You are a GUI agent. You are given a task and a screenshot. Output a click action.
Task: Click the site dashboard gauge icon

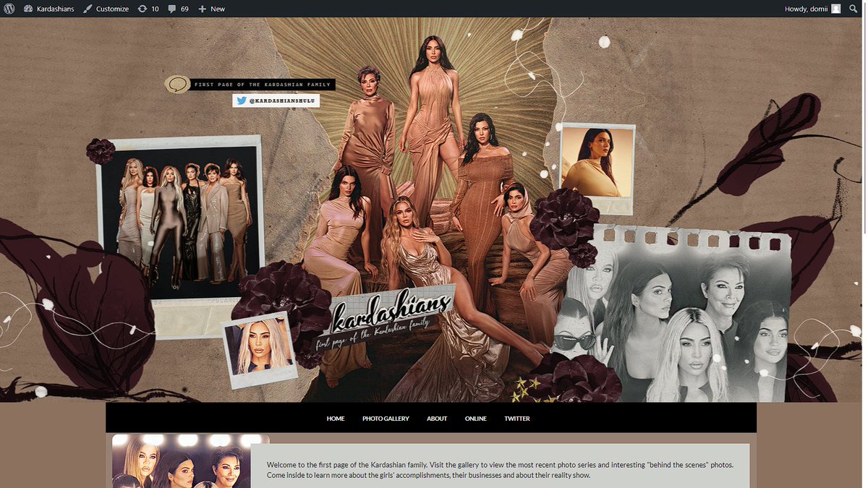[x=28, y=9]
